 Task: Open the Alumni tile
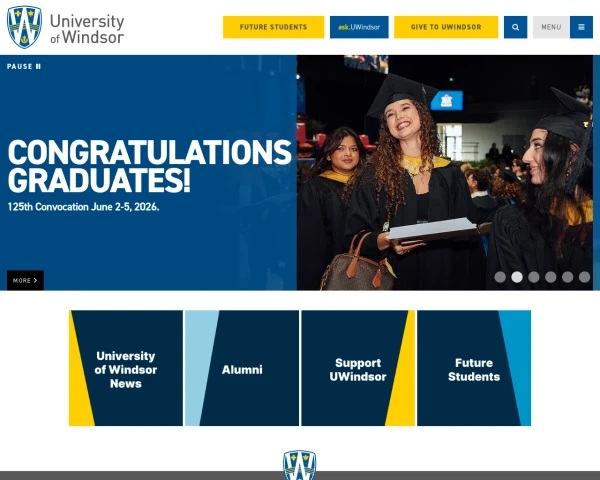(x=242, y=368)
